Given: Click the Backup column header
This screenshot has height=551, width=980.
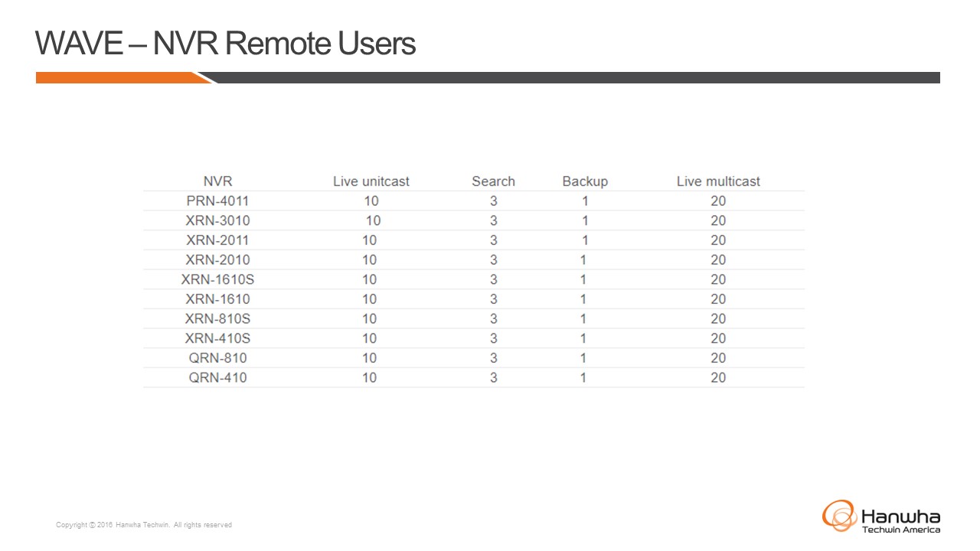Looking at the screenshot, I should [585, 181].
